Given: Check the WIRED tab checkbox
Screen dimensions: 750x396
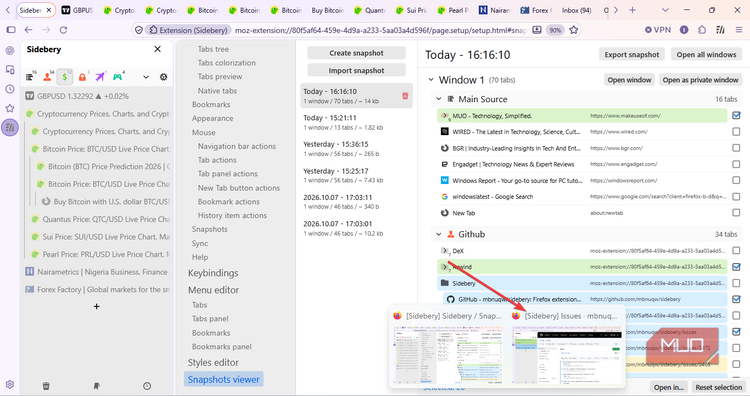Looking at the screenshot, I should pos(736,132).
